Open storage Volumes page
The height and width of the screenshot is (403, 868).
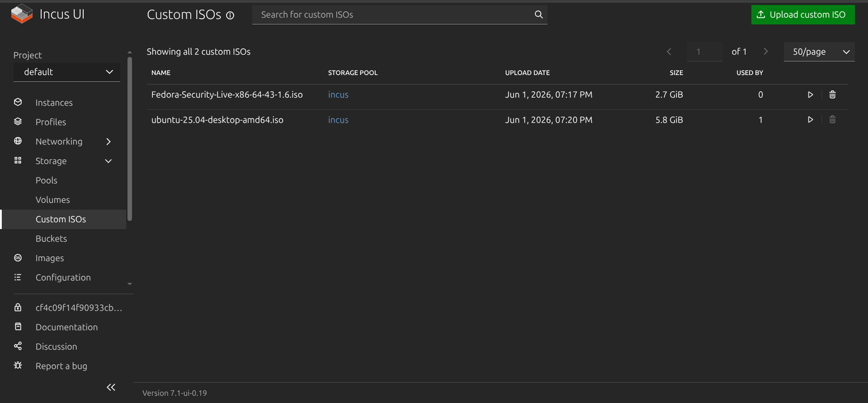(53, 199)
